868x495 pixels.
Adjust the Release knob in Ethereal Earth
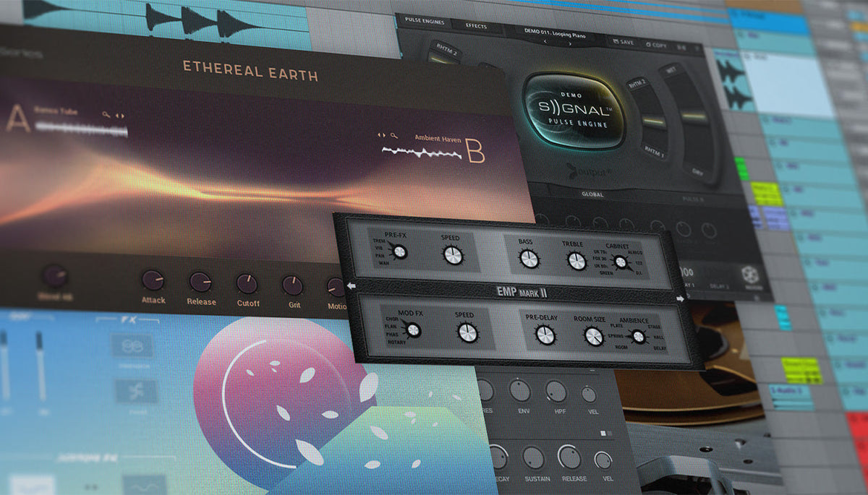[200, 282]
